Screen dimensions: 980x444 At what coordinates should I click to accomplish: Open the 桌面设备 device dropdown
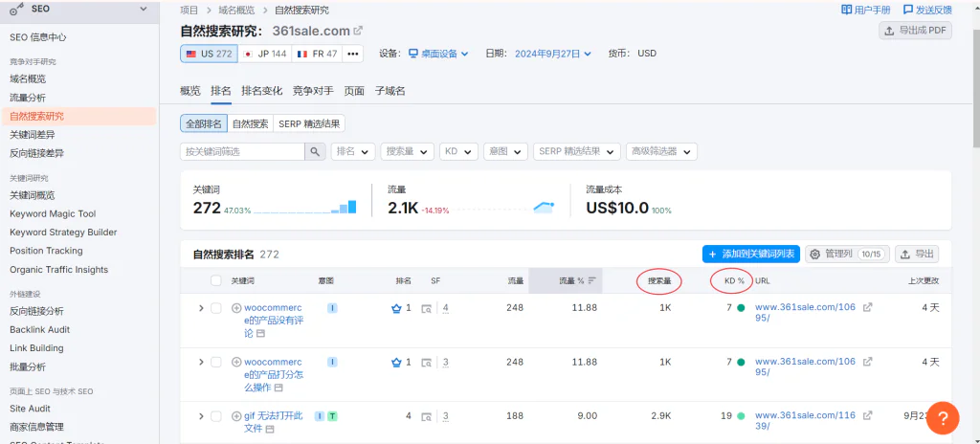(x=438, y=54)
